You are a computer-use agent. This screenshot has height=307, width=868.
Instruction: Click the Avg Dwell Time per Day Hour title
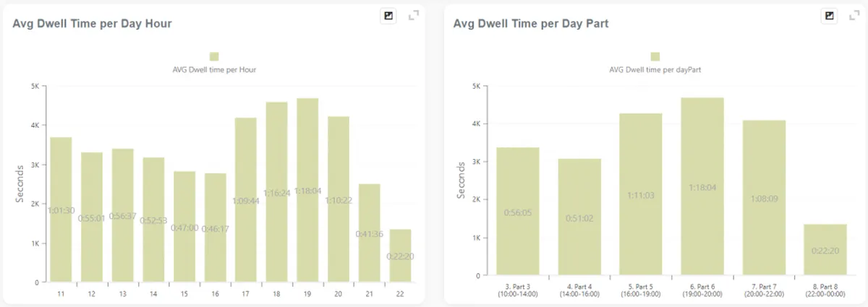tap(93, 23)
